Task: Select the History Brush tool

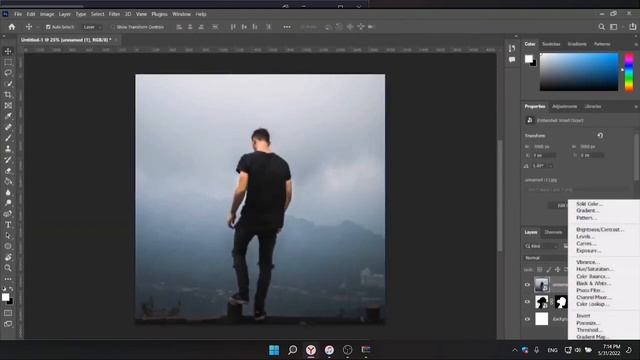Action: tap(8, 160)
